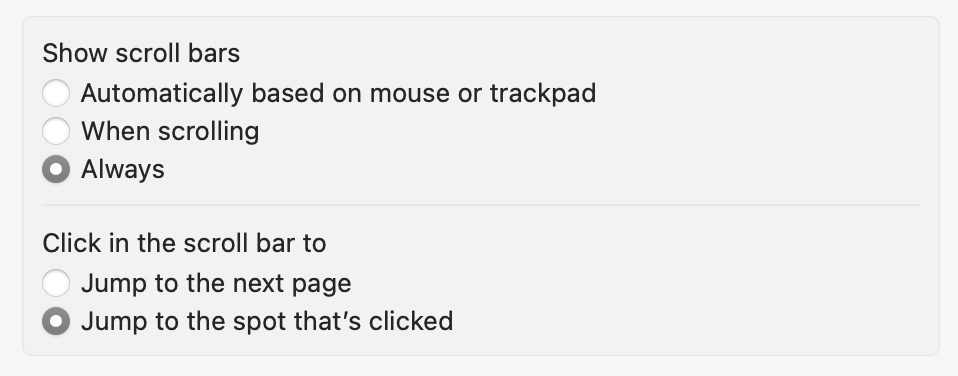Click the Automatically based on mouse or trackpad label
Viewport: 958px width, 376px height.
(x=338, y=94)
